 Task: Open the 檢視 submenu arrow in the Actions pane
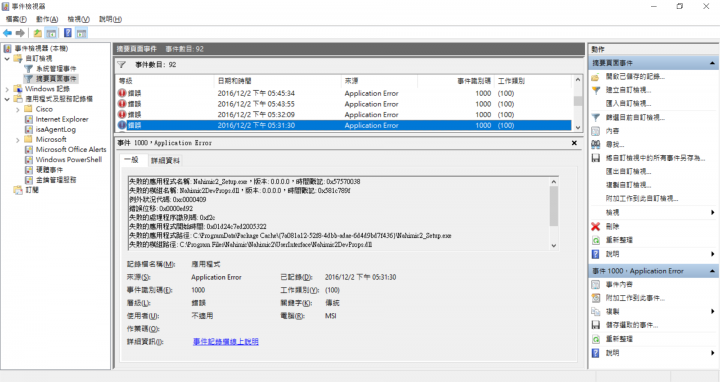tap(713, 213)
